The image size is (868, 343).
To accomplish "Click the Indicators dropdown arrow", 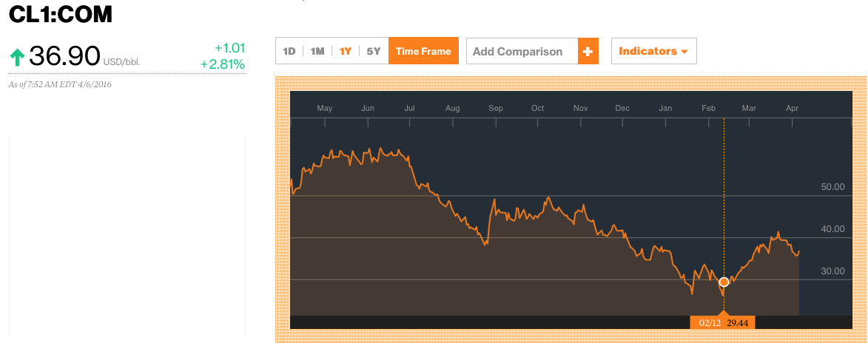I will pyautogui.click(x=684, y=52).
